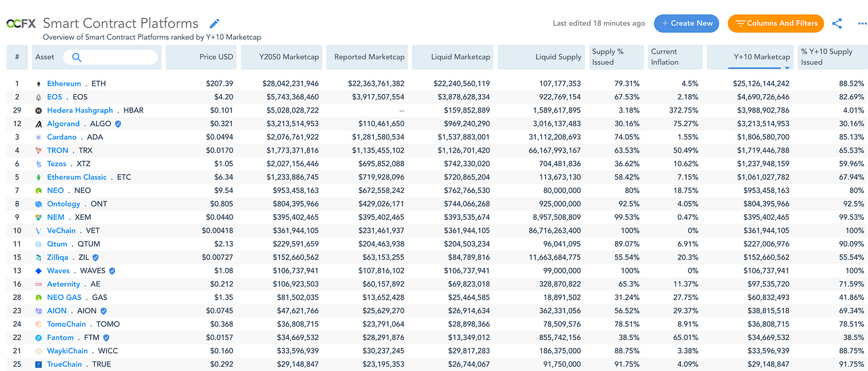Select Cardano Y2050 Marketcap $2,076,761,922
The width and height of the screenshot is (868, 371).
pos(290,137)
